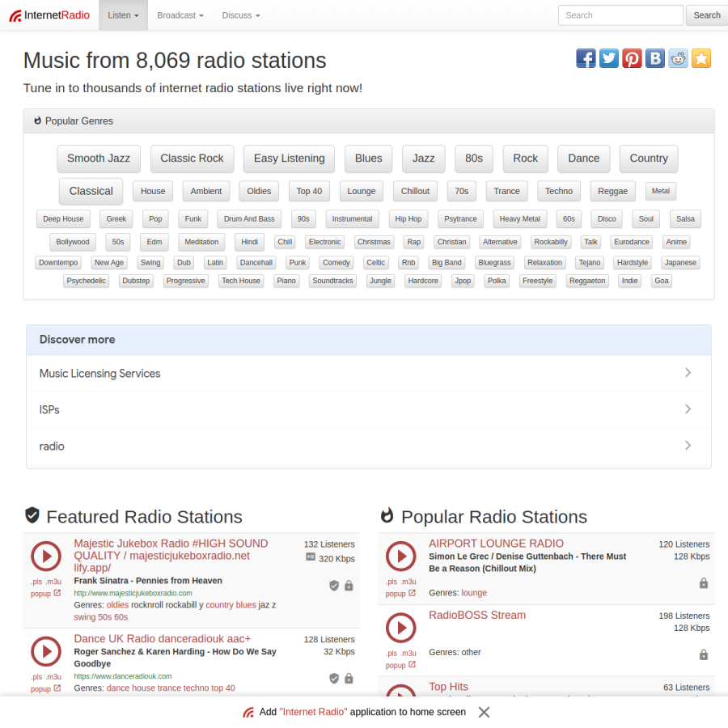
Task: Choose the Chillout genre tag
Action: point(415,191)
